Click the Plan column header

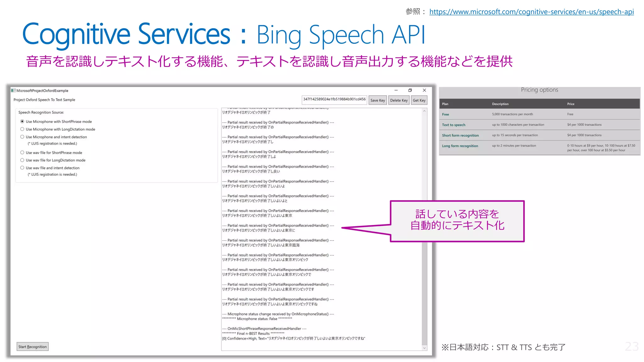pyautogui.click(x=445, y=104)
